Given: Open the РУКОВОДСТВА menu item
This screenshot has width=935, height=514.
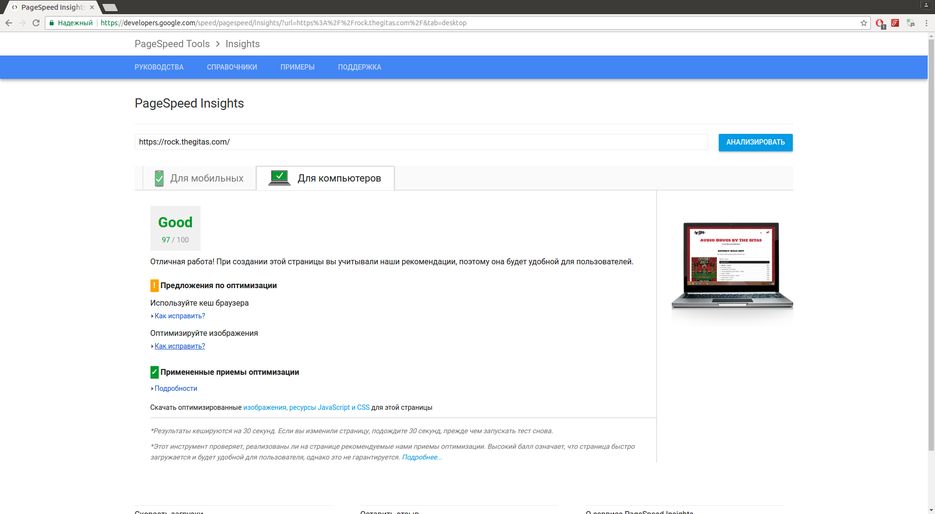Looking at the screenshot, I should point(159,67).
